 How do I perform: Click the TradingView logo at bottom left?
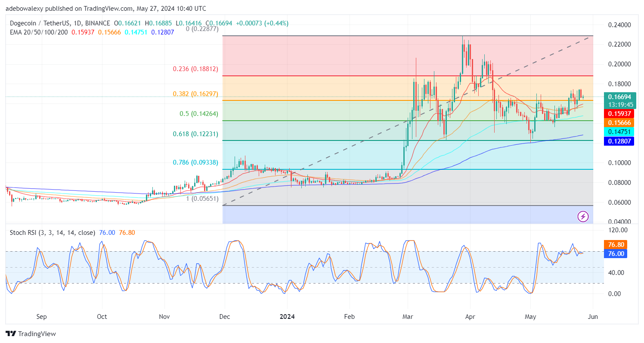31,334
